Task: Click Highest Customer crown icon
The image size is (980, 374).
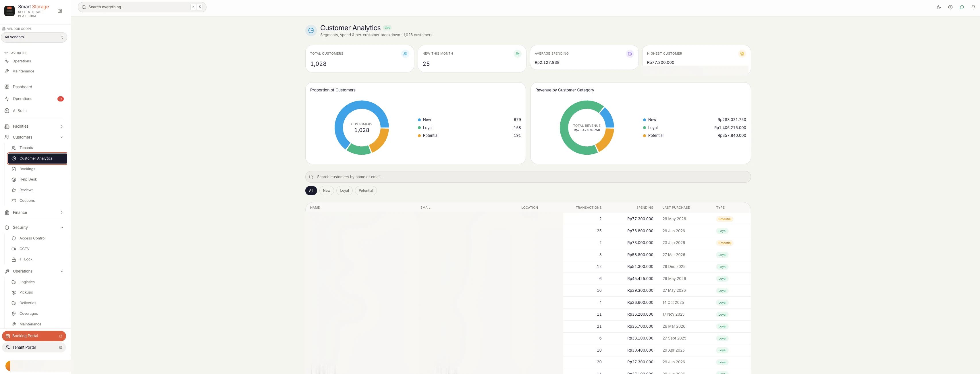Action: coord(742,54)
